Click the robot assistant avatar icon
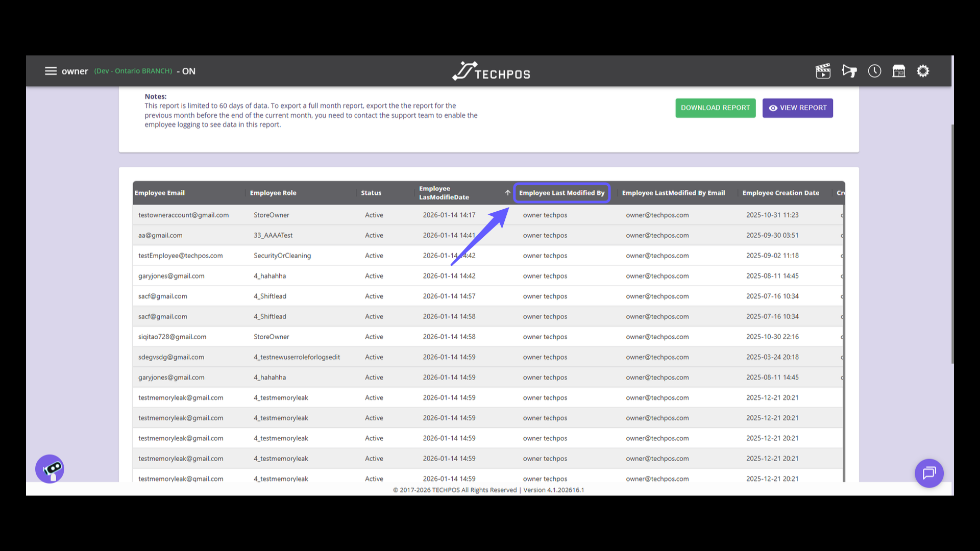Screen dimensions: 980x551 [x=50, y=469]
